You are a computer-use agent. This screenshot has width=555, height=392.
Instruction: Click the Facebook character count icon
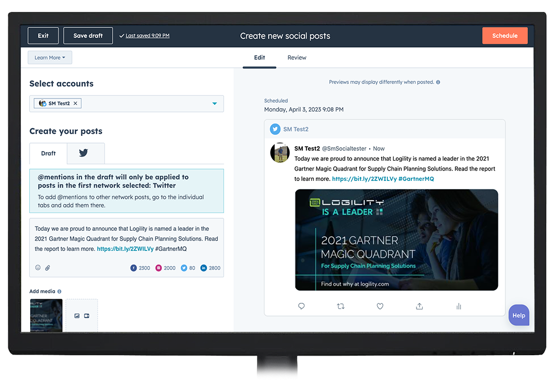point(133,268)
